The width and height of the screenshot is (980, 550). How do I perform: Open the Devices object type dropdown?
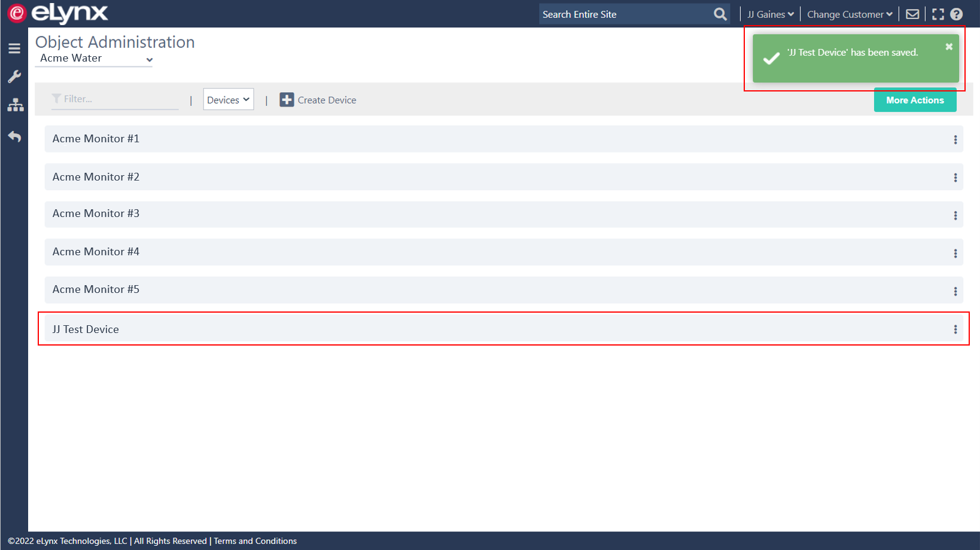229,99
